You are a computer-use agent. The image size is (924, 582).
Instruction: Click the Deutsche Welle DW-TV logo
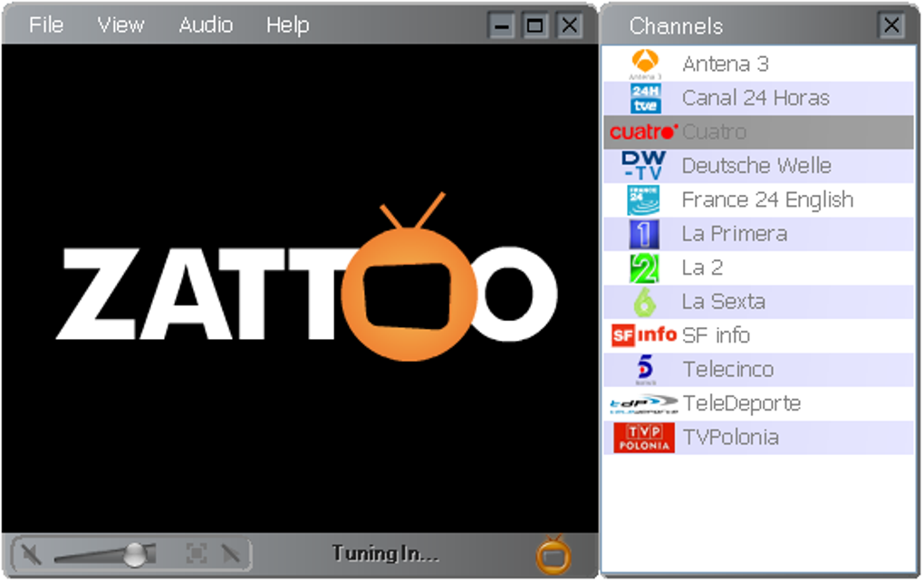click(643, 166)
